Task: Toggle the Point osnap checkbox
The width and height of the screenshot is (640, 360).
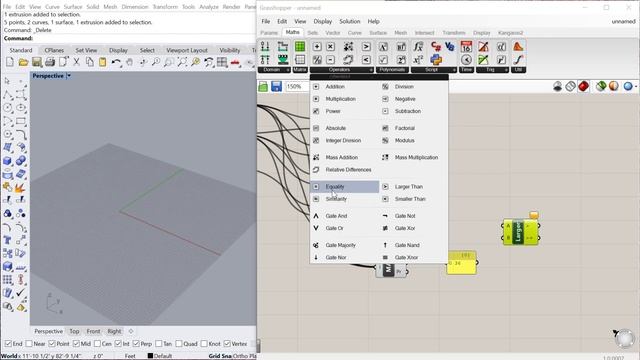Action: 52,344
